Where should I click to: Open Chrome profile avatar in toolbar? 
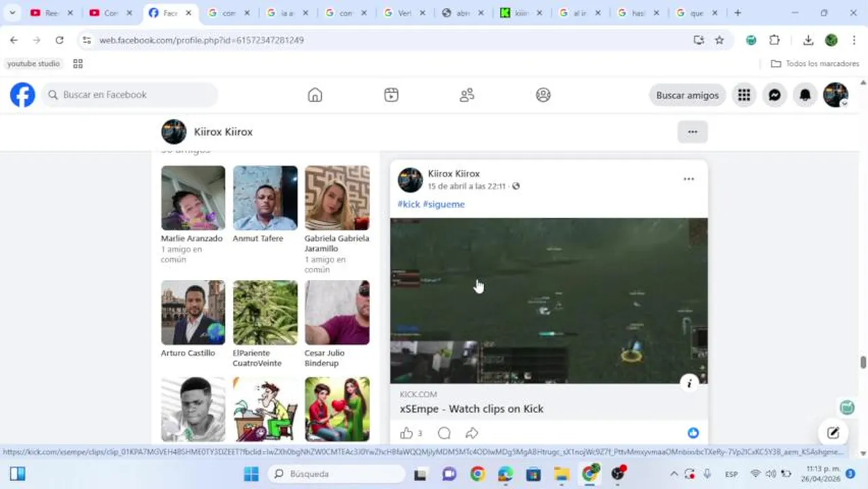(x=831, y=40)
